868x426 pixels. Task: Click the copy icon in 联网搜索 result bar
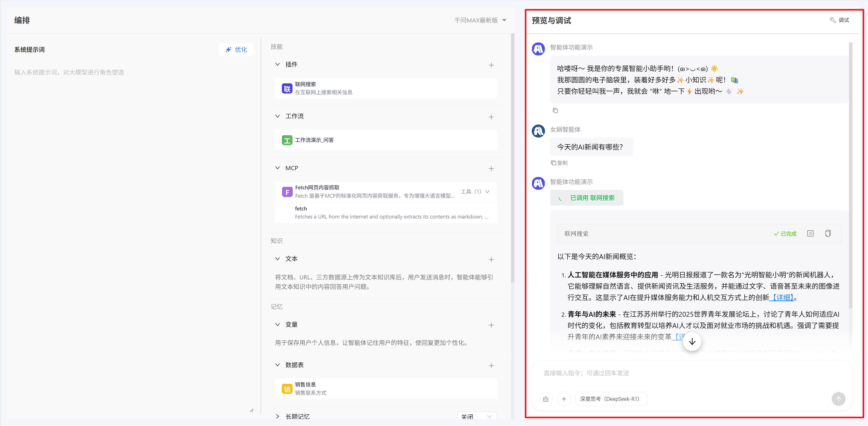828,233
